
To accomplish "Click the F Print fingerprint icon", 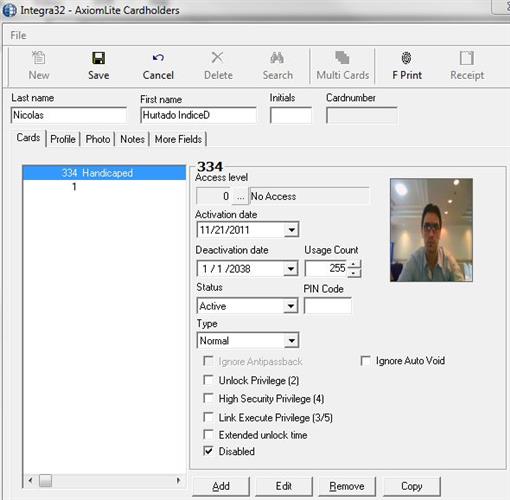I will 406,58.
